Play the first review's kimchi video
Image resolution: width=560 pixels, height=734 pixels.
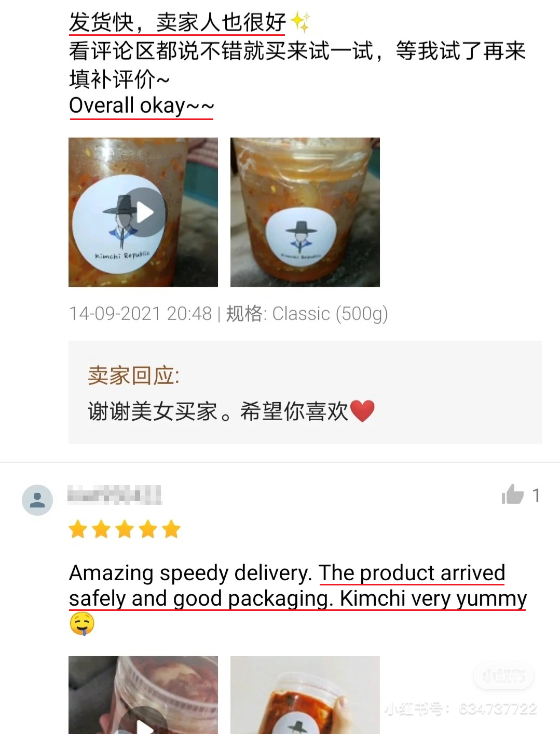point(143,212)
